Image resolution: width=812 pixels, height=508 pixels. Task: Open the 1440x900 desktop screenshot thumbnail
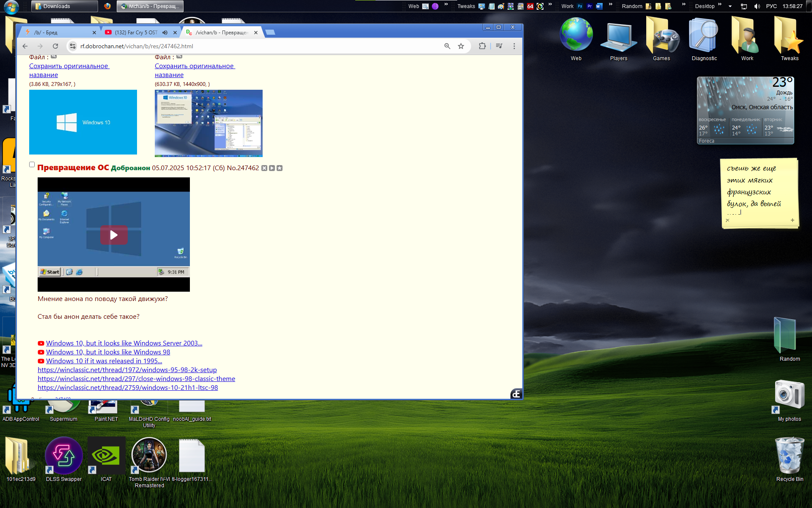coord(208,123)
